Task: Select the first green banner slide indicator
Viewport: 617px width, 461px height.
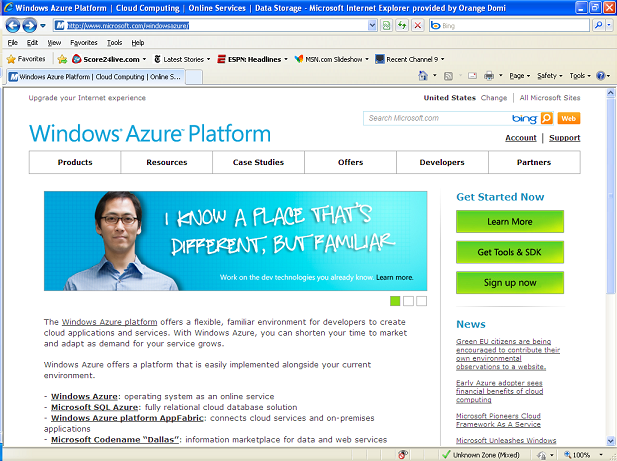Action: 395,301
